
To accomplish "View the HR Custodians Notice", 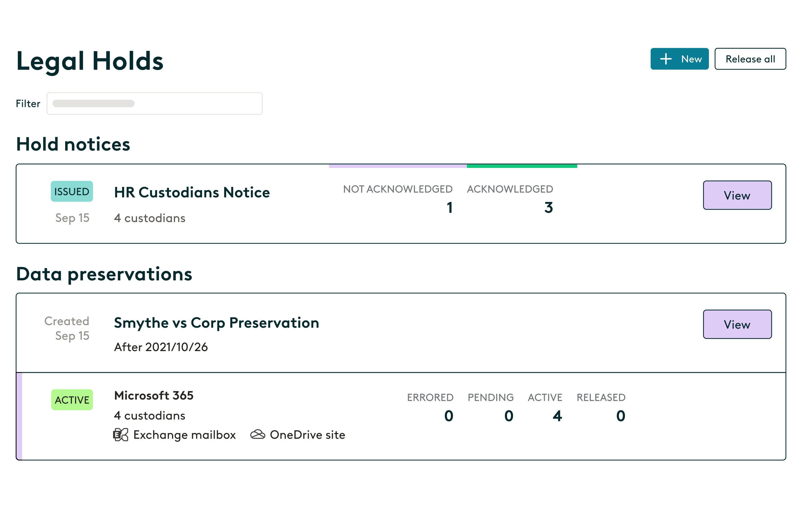I will click(737, 196).
